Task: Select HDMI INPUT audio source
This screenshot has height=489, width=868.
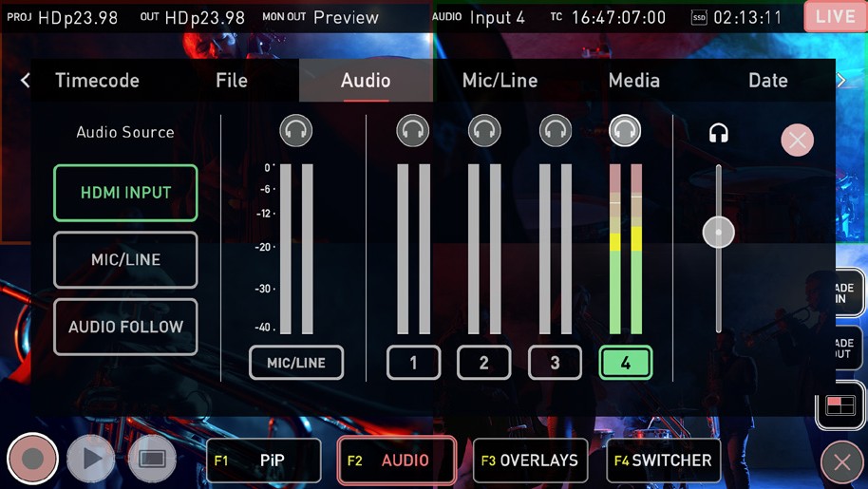Action: pos(125,193)
